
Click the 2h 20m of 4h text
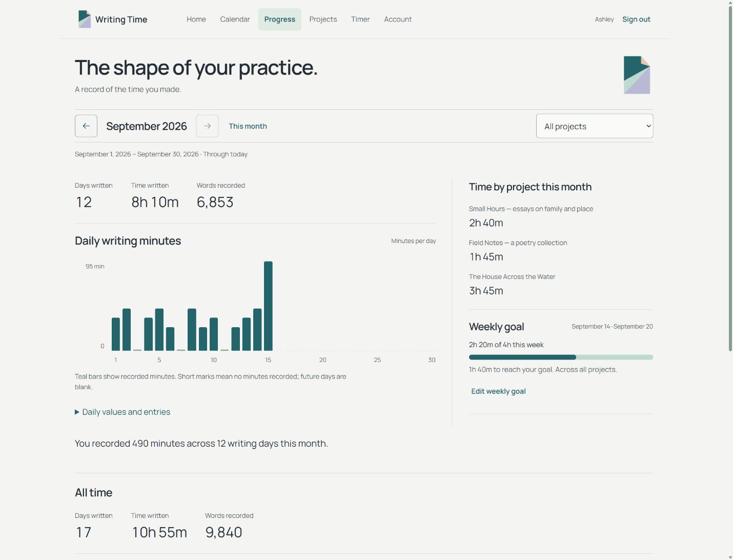[506, 345]
